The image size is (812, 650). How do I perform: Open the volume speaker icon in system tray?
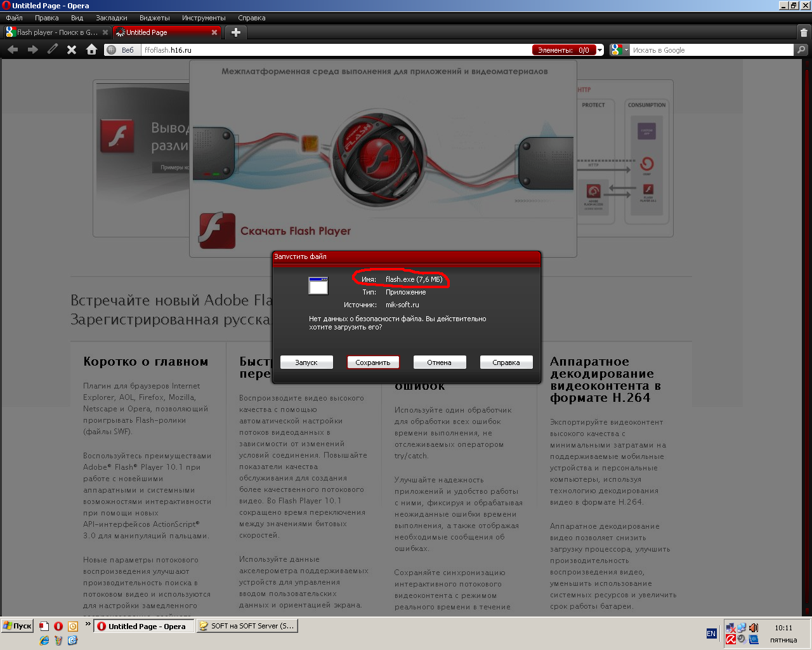[754, 628]
